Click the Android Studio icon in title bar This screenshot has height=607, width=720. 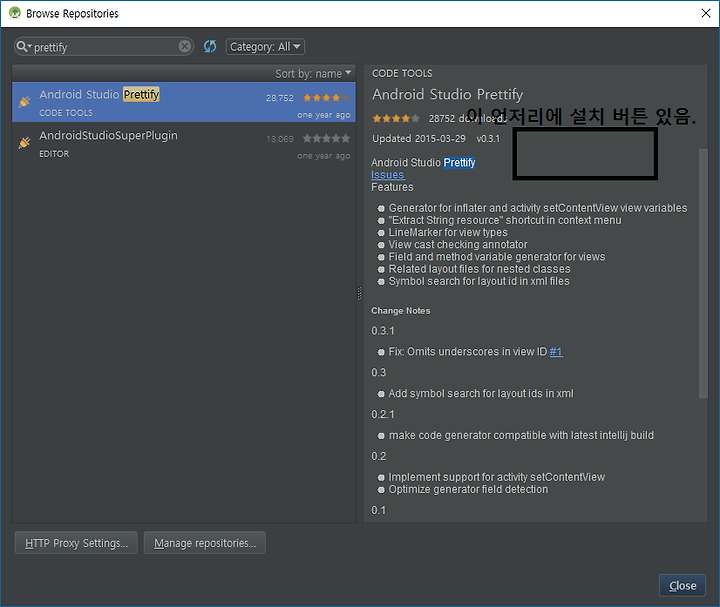point(15,13)
